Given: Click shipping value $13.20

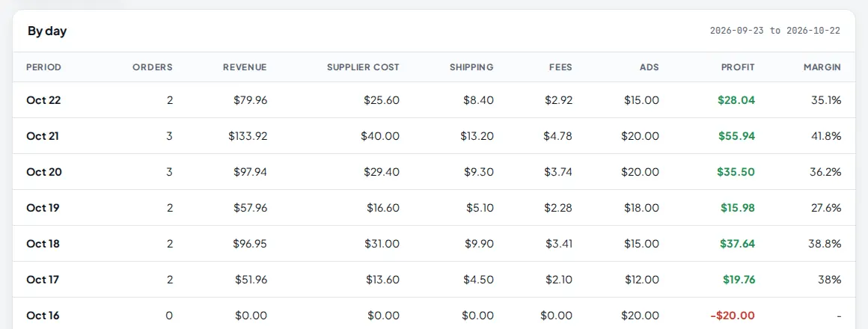Looking at the screenshot, I should [477, 136].
